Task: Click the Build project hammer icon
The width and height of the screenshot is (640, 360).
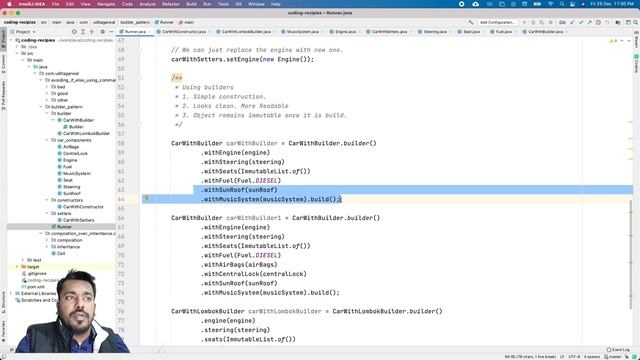Action: [471, 22]
